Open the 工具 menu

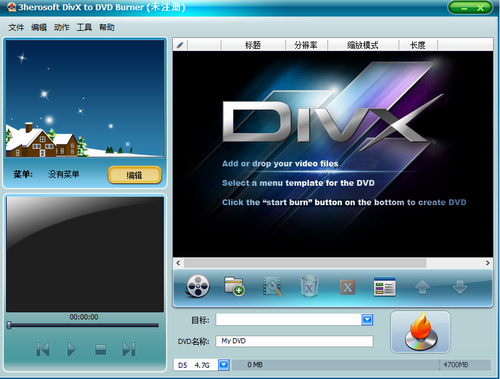coord(84,27)
